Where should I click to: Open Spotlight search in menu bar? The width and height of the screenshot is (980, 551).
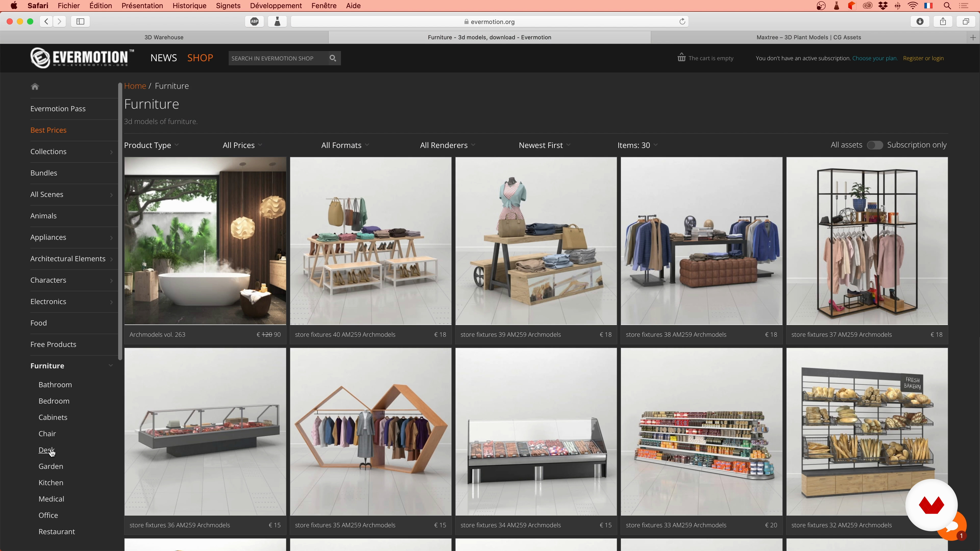tap(947, 6)
